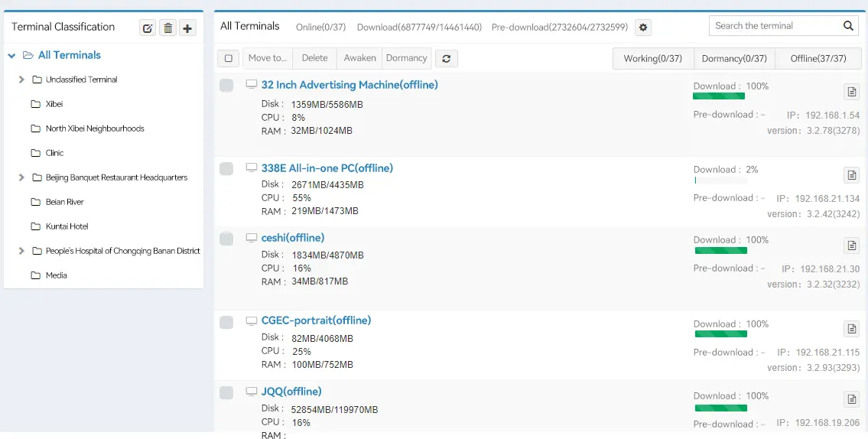Expand the Unclassified Terminal folder
Screen dimensions: 868x439
point(21,80)
